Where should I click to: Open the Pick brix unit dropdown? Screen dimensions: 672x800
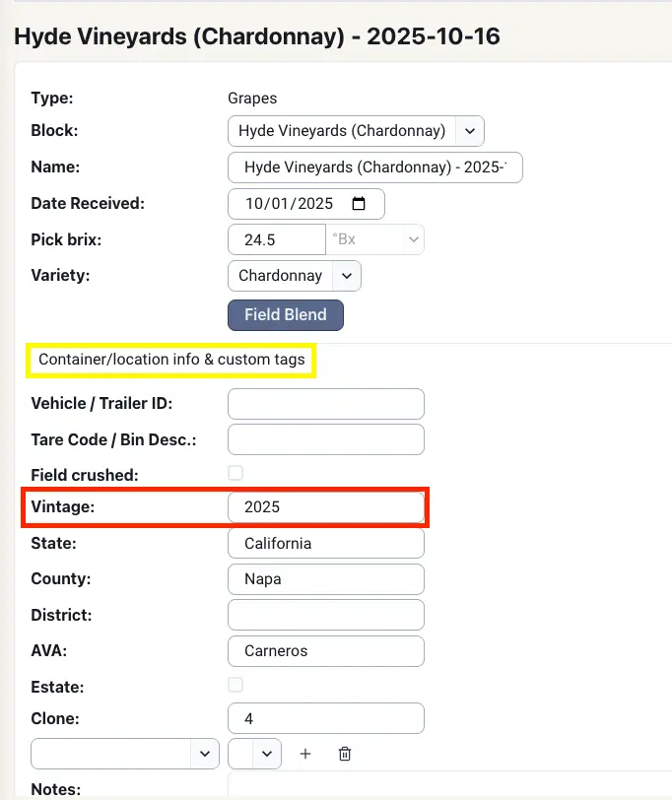coord(375,239)
